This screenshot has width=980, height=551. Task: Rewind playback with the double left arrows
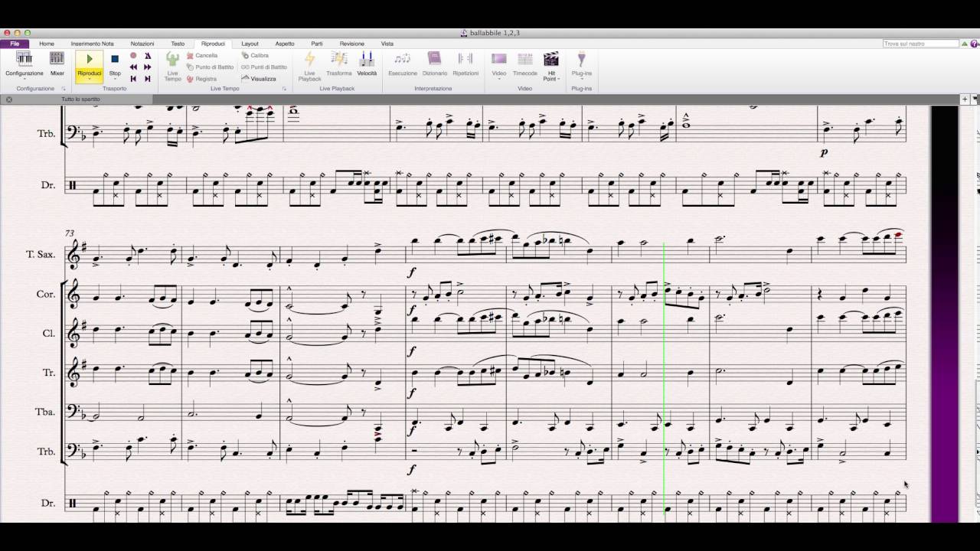tap(133, 67)
